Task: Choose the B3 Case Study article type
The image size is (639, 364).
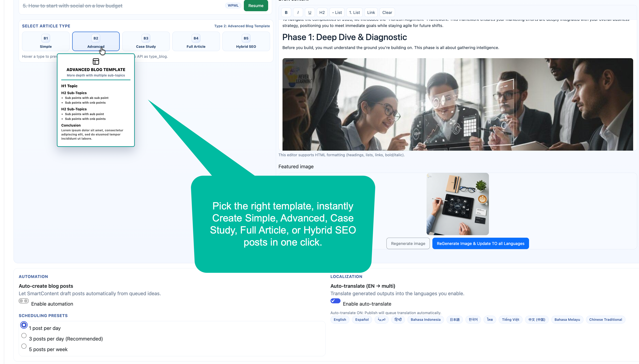Action: (146, 42)
